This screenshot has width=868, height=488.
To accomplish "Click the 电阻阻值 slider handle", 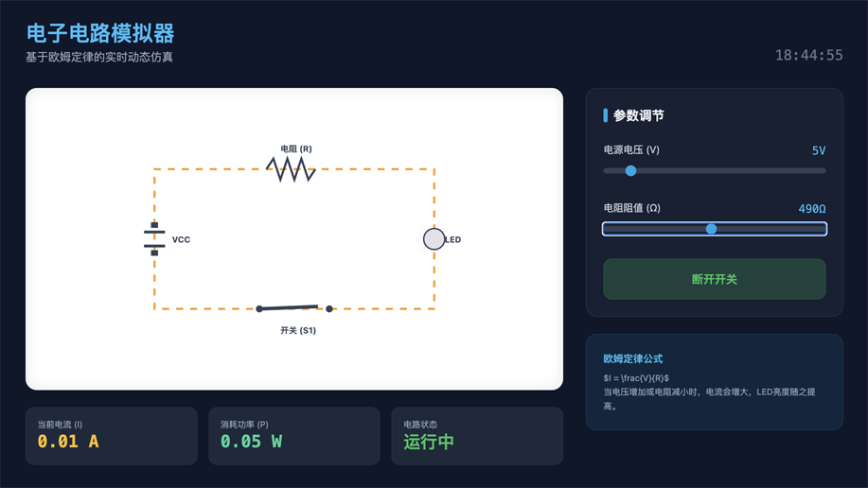I will click(711, 229).
